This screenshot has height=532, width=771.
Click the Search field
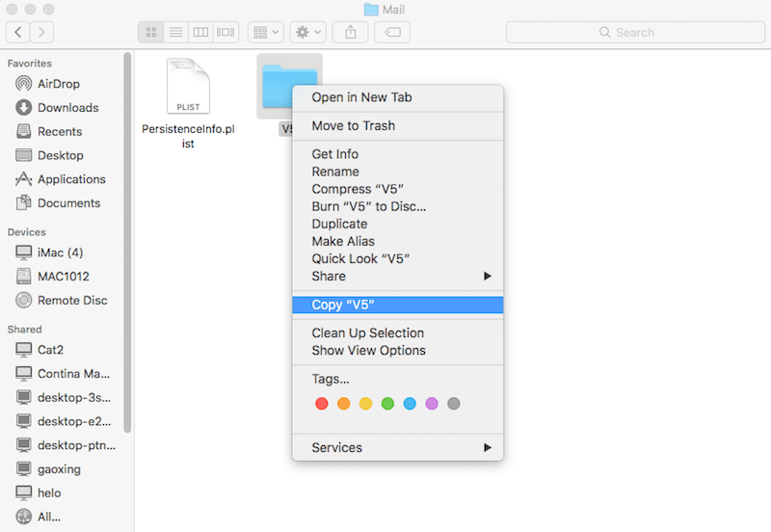click(634, 32)
